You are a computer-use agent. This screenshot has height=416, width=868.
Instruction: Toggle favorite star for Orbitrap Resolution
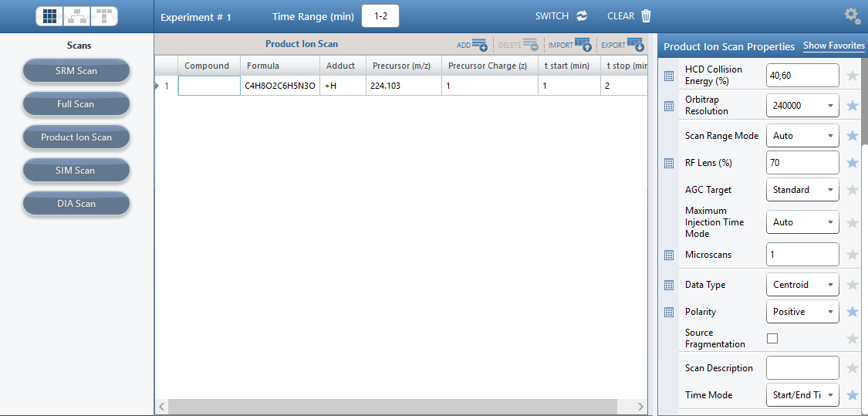click(853, 106)
